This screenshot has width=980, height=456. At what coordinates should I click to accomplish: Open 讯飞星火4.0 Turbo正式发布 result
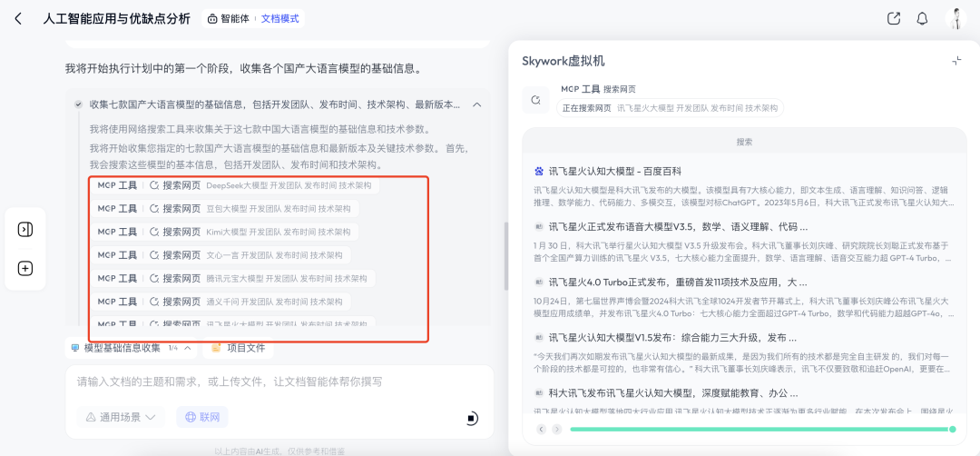[678, 283]
